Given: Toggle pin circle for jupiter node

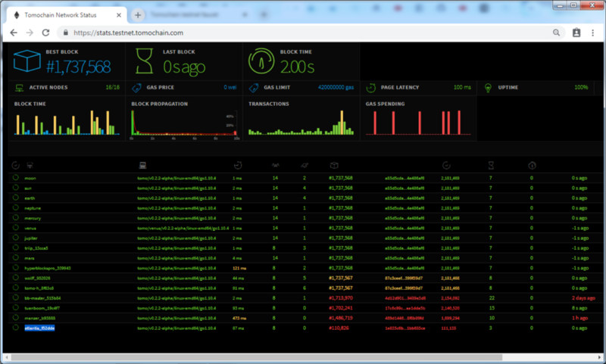Looking at the screenshot, I should pos(15,238).
